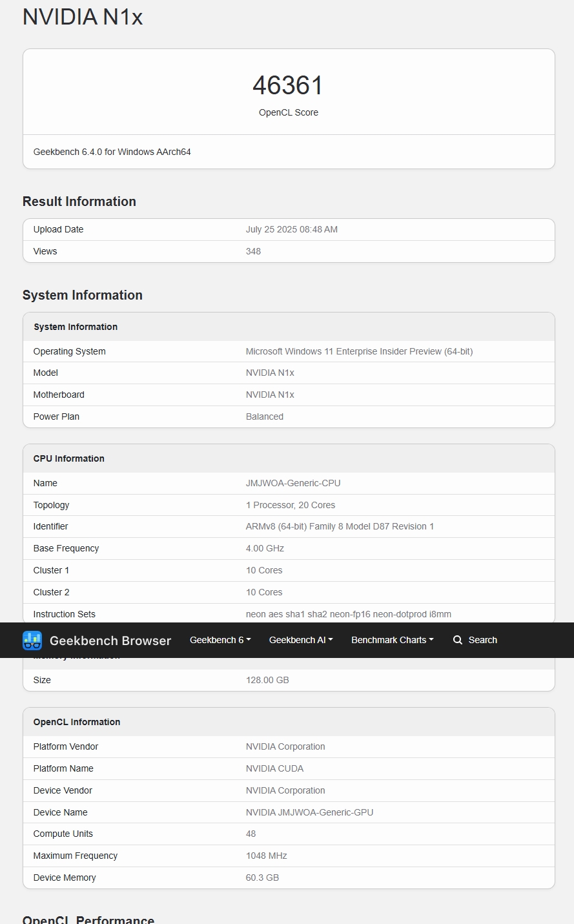Expand the Benchmark Charts dropdown
Screen dimensions: 574x924
[x=393, y=640]
